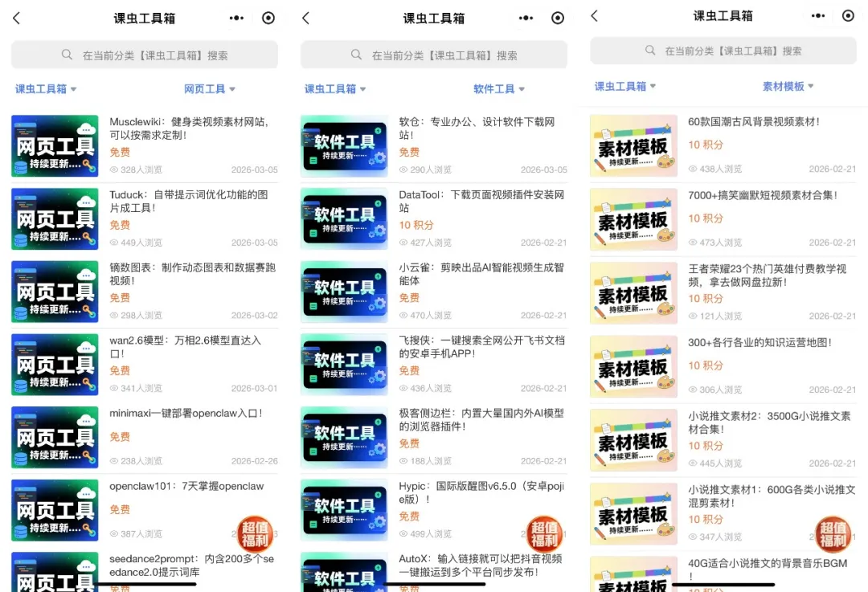The height and width of the screenshot is (592, 868).
Task: Click the 软件工具 thumbnail next to 软仓
Action: [344, 145]
